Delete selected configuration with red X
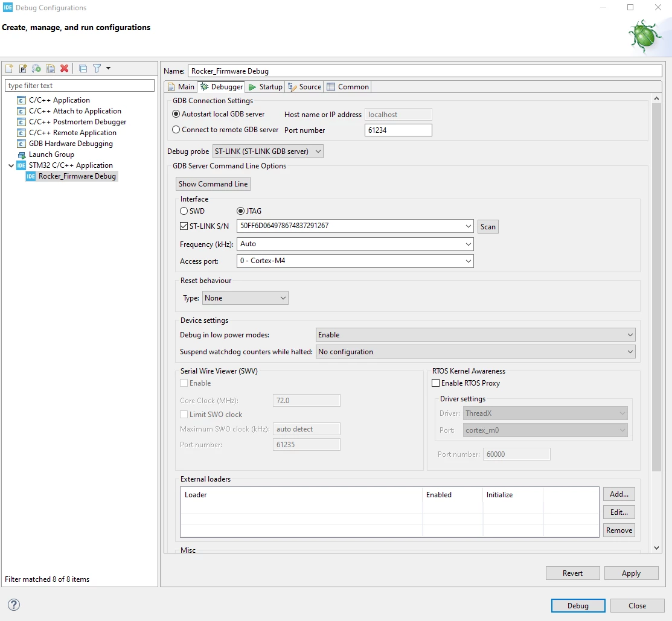 pos(64,69)
